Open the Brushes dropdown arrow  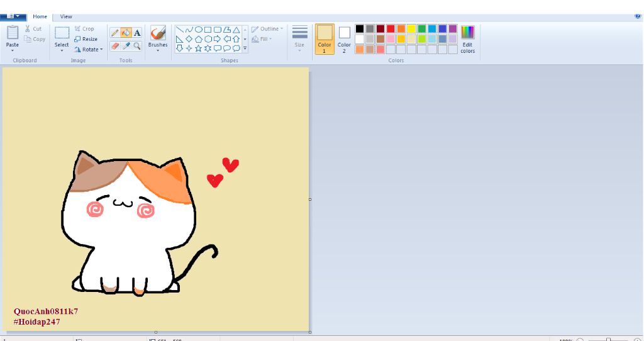pyautogui.click(x=158, y=50)
